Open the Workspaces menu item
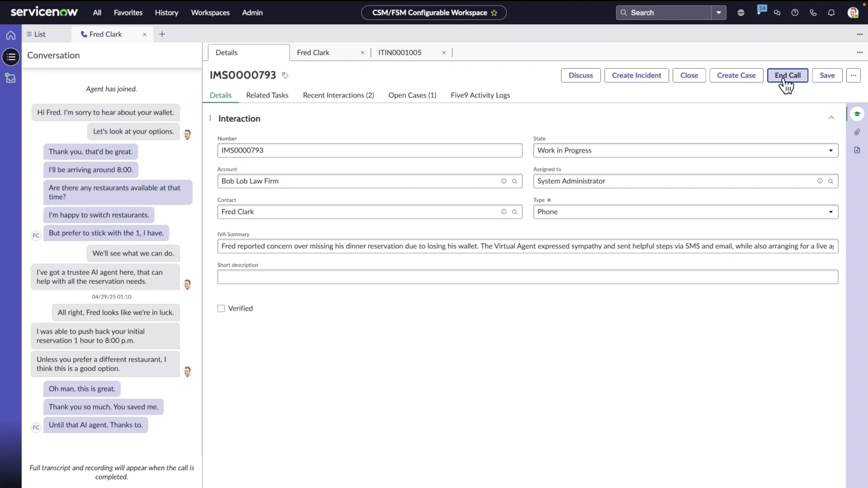The width and height of the screenshot is (868, 488). tap(210, 12)
